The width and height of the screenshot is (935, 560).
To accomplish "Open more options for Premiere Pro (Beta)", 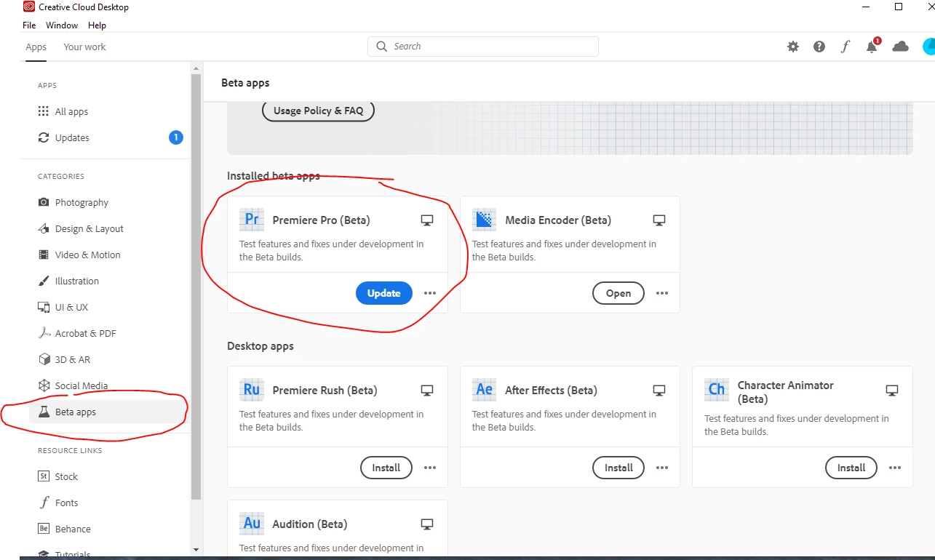I will [430, 294].
